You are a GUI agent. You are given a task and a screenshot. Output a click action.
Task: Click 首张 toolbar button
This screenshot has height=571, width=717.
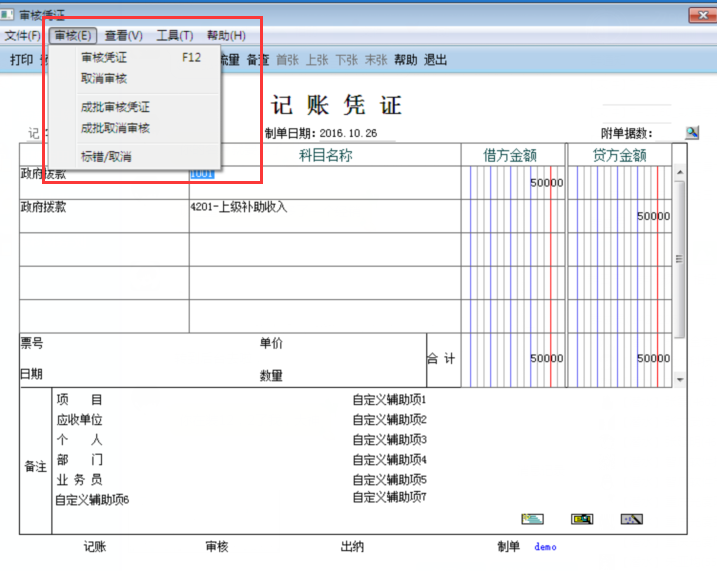point(288,60)
